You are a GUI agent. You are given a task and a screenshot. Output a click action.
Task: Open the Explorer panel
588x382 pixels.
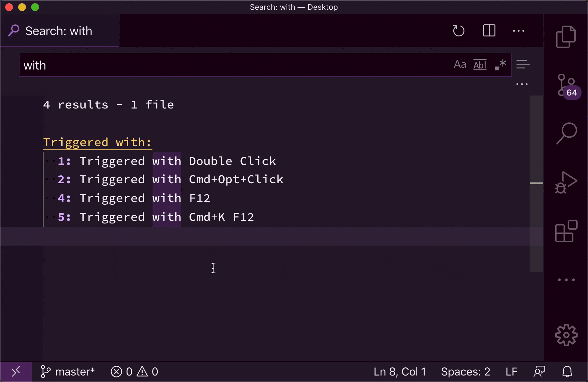coord(566,36)
